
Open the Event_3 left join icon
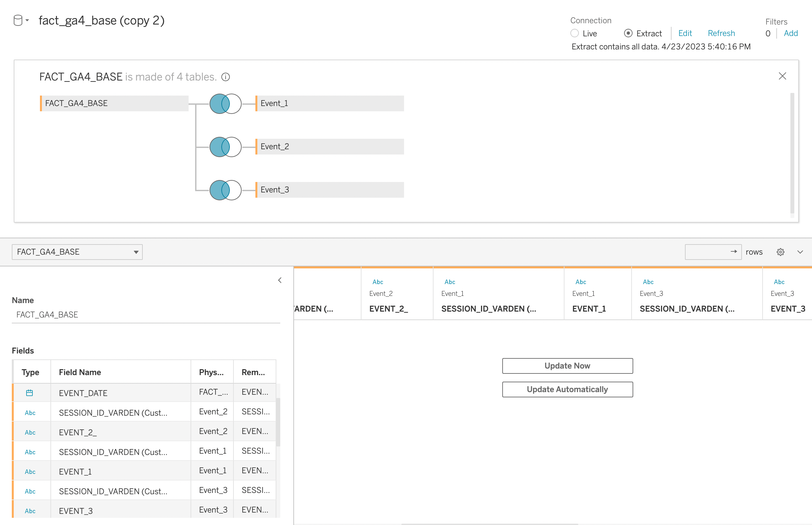[225, 190]
